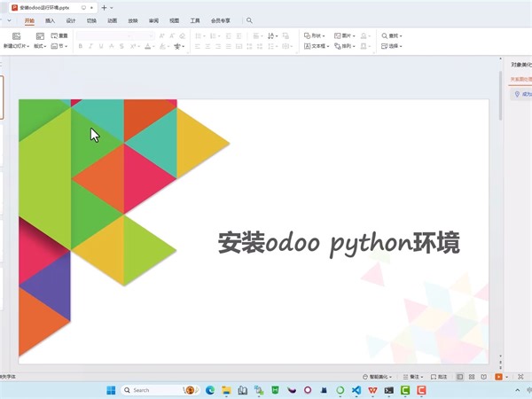Open the 视图 View tab
This screenshot has height=399, width=532.
(x=175, y=20)
